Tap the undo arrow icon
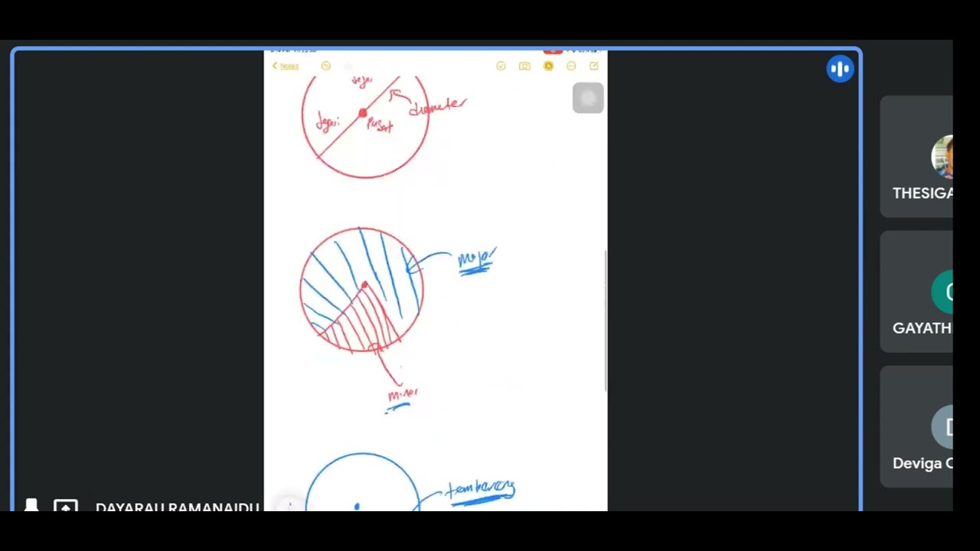This screenshot has height=551, width=980. click(x=326, y=66)
